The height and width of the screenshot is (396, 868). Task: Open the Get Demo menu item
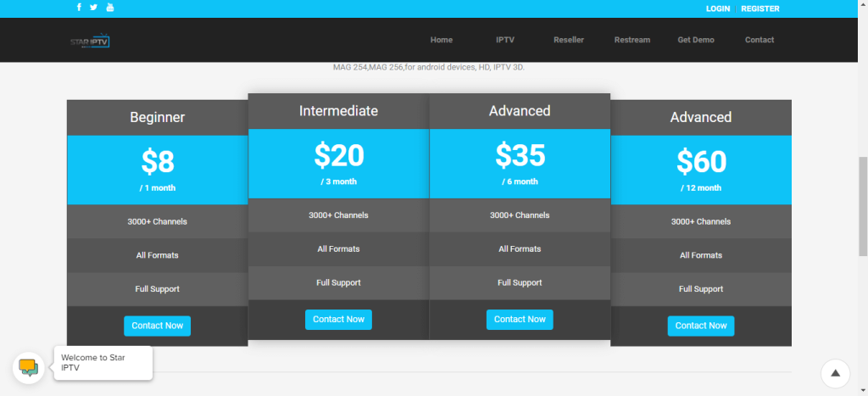[696, 40]
